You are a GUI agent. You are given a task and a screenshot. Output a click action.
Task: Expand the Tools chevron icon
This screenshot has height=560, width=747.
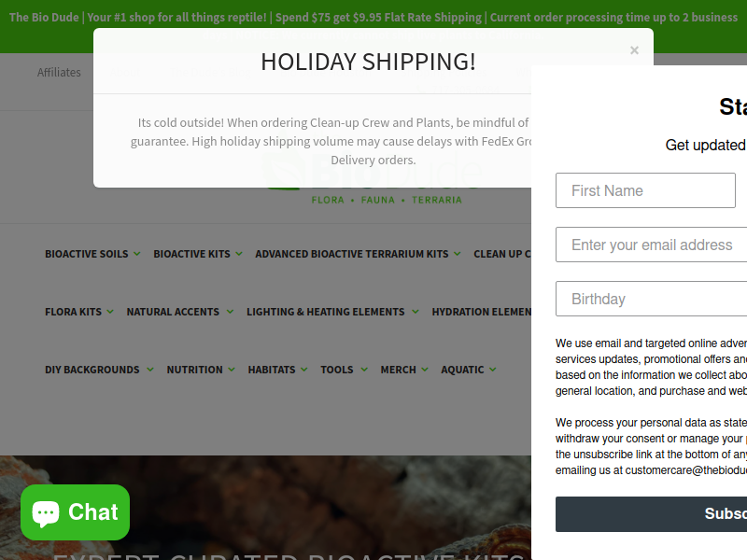(364, 370)
